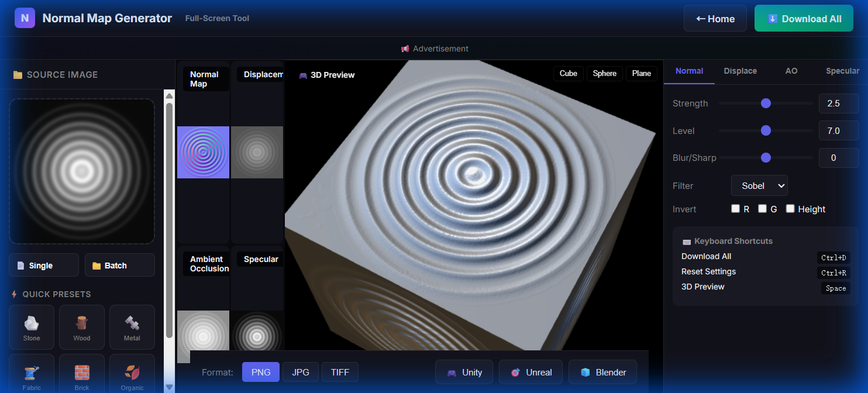
Task: Open Unity export option
Action: click(464, 372)
